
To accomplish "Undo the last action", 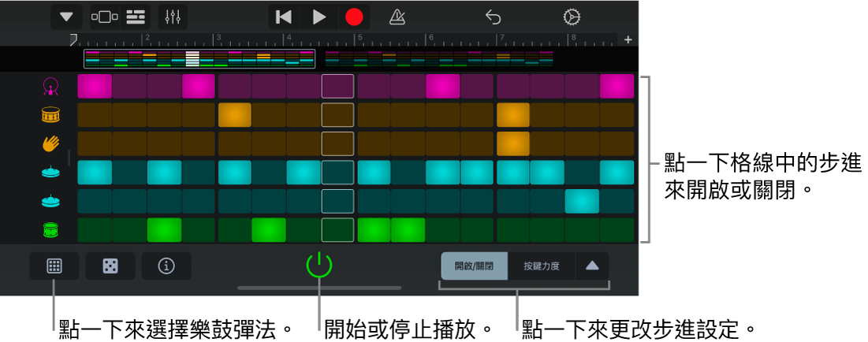I will pyautogui.click(x=493, y=17).
